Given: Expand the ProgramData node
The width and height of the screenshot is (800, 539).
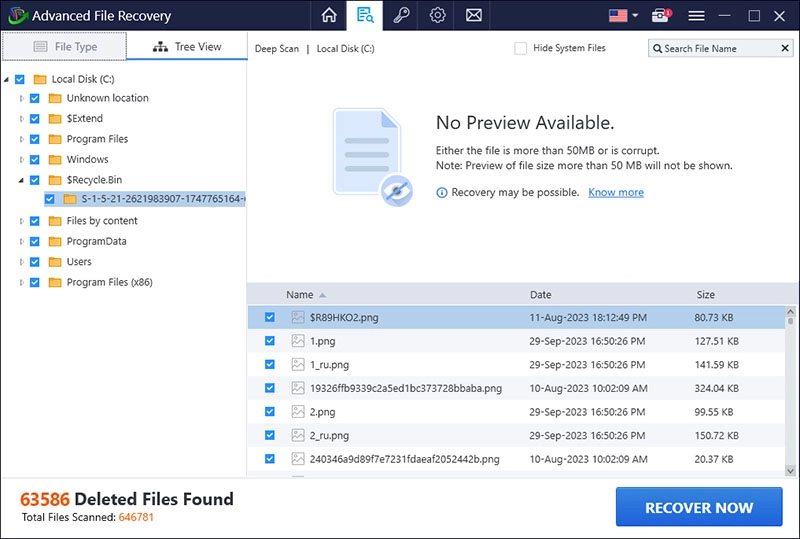Looking at the screenshot, I should point(21,241).
